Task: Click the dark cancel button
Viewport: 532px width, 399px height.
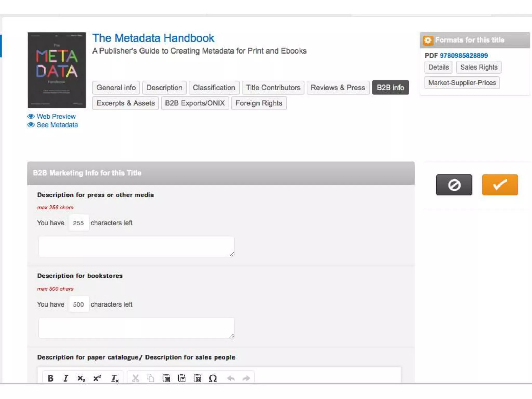Action: coord(454,185)
